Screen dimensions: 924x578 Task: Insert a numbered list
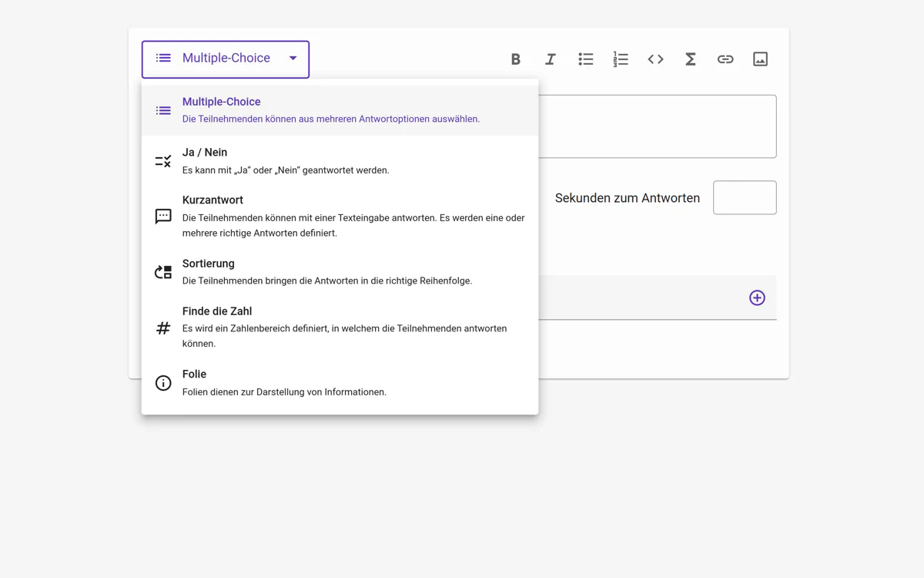click(x=621, y=59)
